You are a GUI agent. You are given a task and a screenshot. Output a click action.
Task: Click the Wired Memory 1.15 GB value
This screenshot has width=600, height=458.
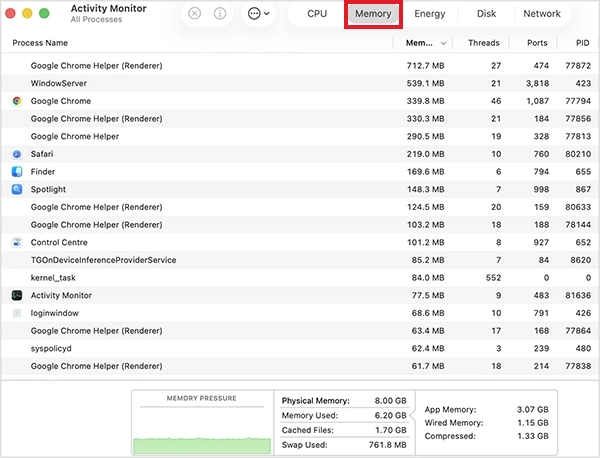[x=533, y=423]
